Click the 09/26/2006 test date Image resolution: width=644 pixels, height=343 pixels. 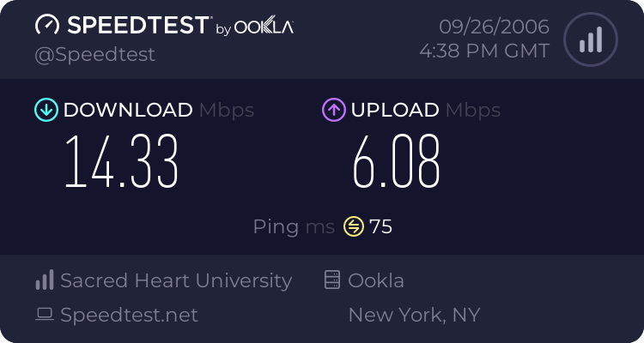(494, 27)
